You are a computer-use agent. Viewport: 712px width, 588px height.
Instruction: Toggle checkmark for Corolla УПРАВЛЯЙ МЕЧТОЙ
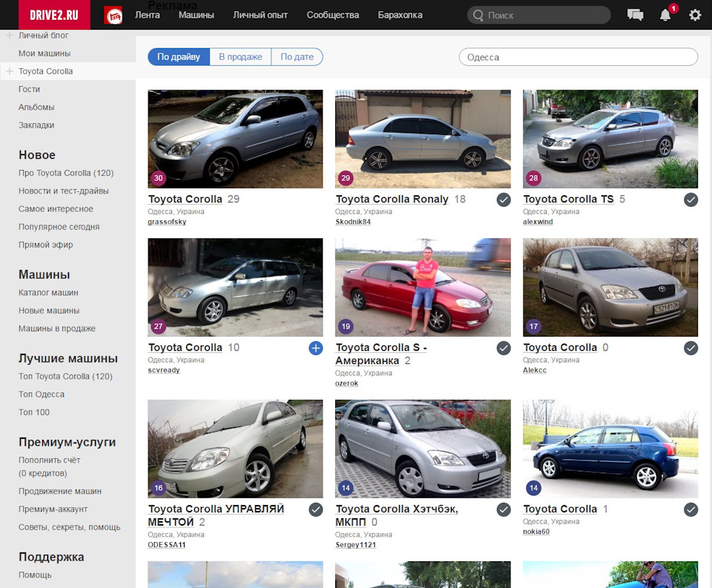316,510
